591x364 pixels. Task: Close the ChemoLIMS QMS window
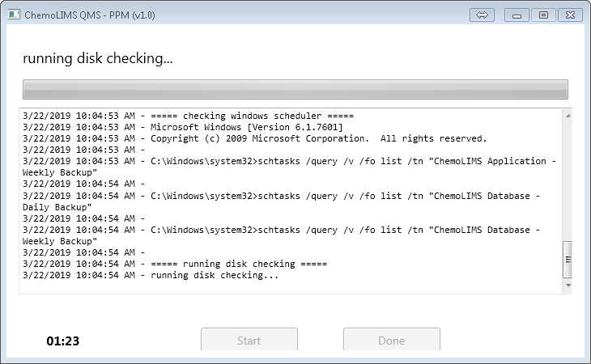(569, 15)
